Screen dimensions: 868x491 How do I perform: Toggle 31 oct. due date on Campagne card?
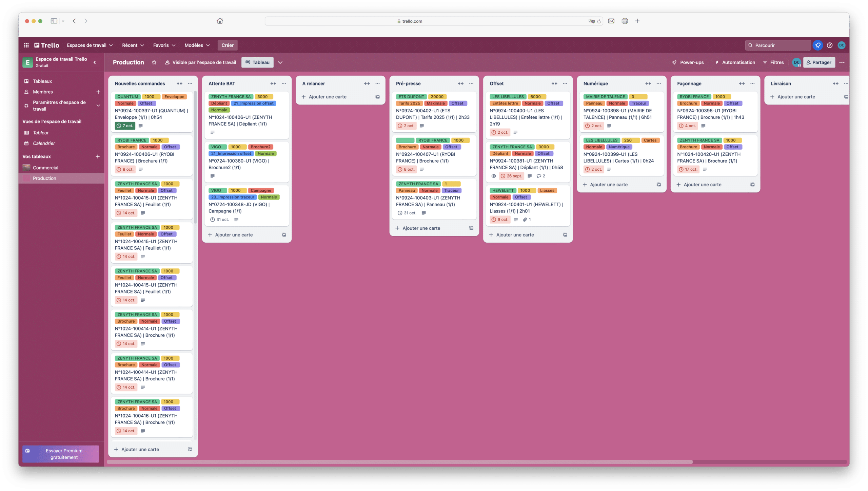[219, 220]
